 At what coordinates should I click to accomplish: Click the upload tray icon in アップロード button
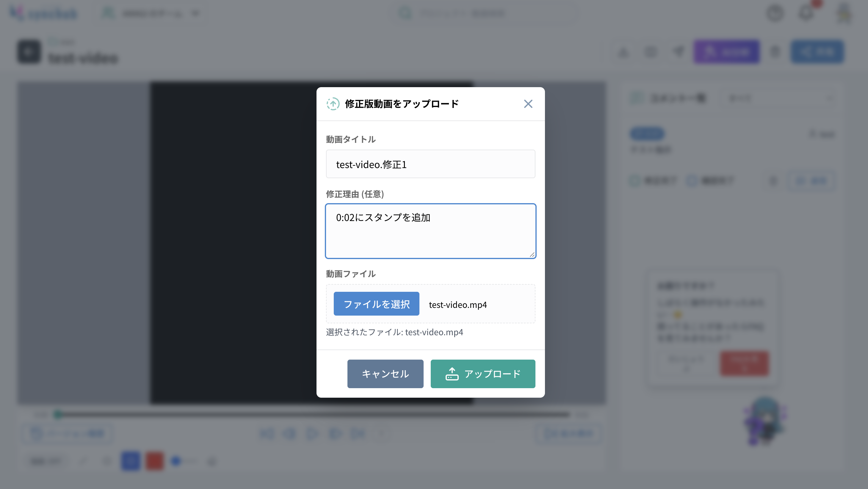pyautogui.click(x=452, y=374)
